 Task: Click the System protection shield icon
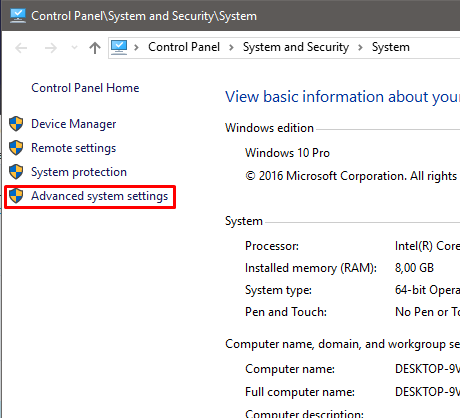(x=16, y=172)
